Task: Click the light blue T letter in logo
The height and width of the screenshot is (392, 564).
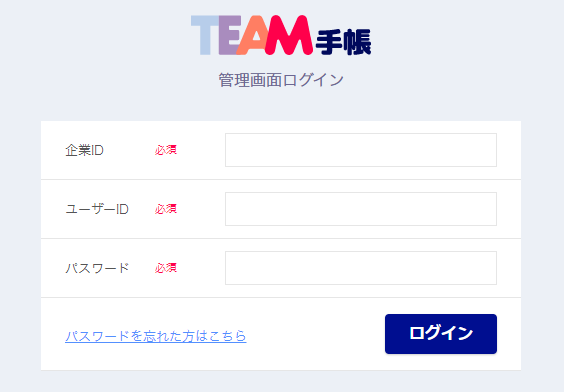Action: pos(205,35)
